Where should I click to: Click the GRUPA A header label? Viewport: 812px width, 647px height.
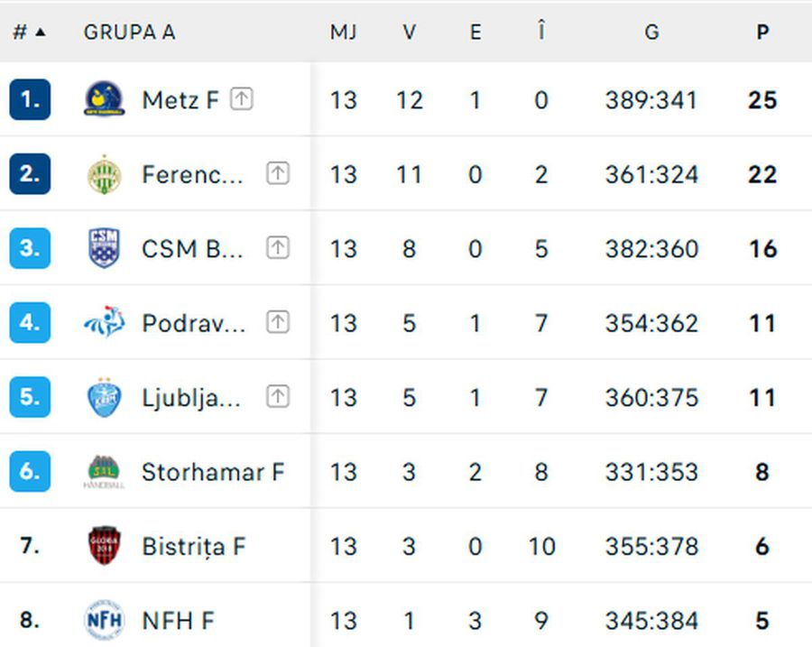pyautogui.click(x=129, y=32)
